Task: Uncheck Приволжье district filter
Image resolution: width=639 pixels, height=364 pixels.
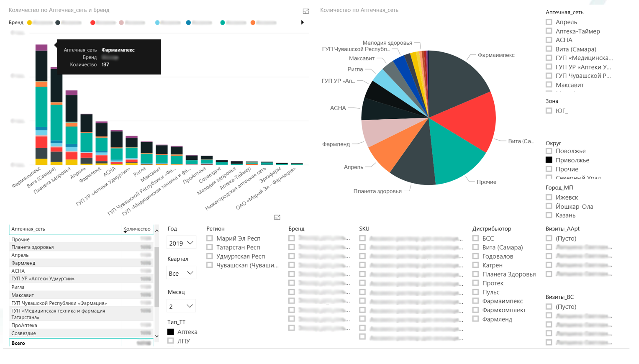Action: coord(549,160)
